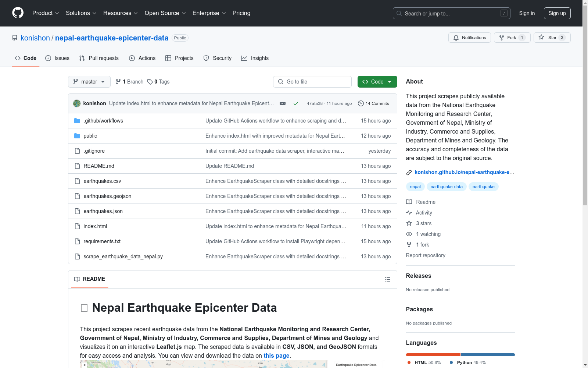Open the konishon user profile link

[35, 38]
